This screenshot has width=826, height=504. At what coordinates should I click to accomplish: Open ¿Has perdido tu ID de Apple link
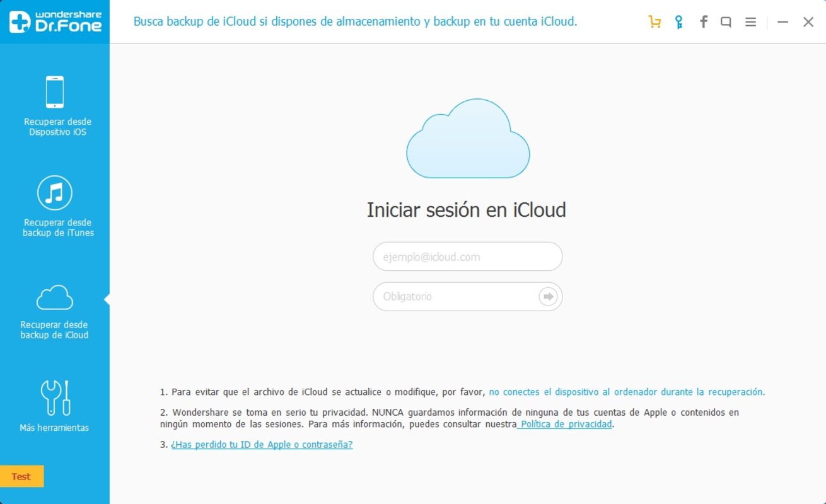(262, 444)
